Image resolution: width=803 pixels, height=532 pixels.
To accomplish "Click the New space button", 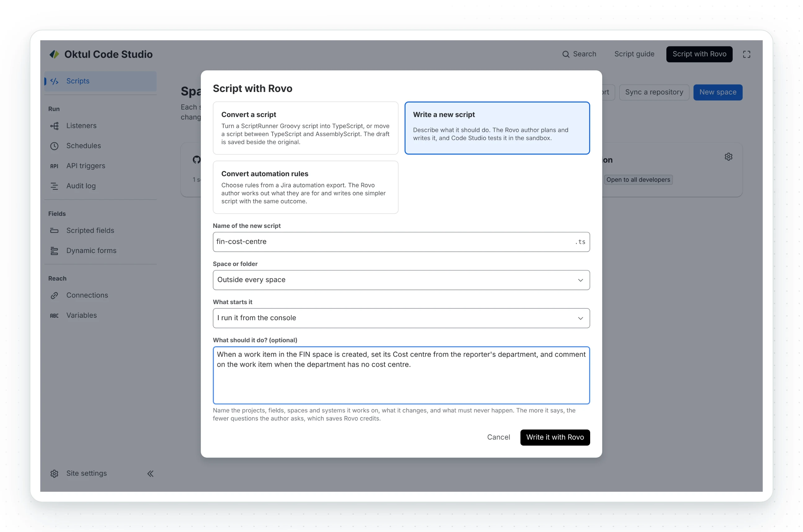I will point(717,92).
